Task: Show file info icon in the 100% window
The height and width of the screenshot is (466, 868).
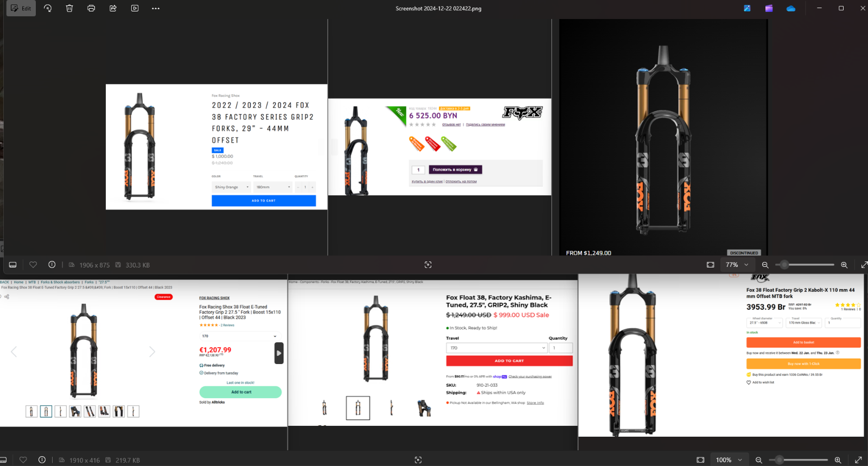Action: coord(42,460)
